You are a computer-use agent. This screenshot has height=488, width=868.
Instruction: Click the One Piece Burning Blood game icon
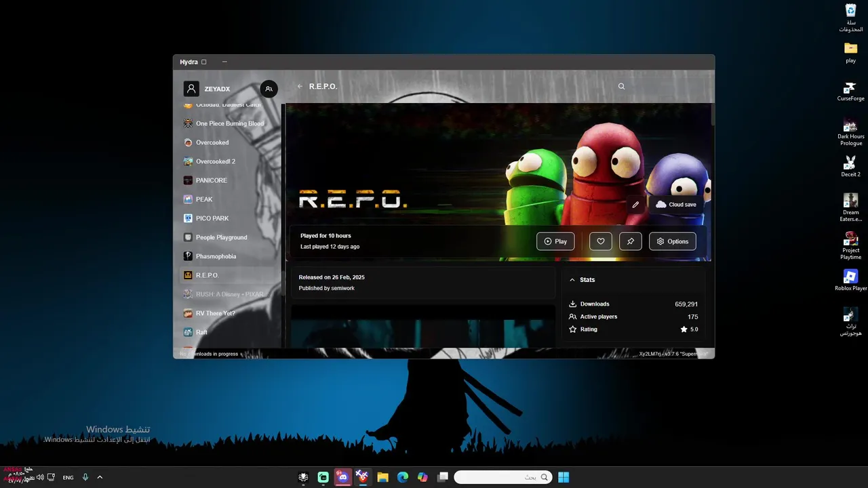pos(189,123)
